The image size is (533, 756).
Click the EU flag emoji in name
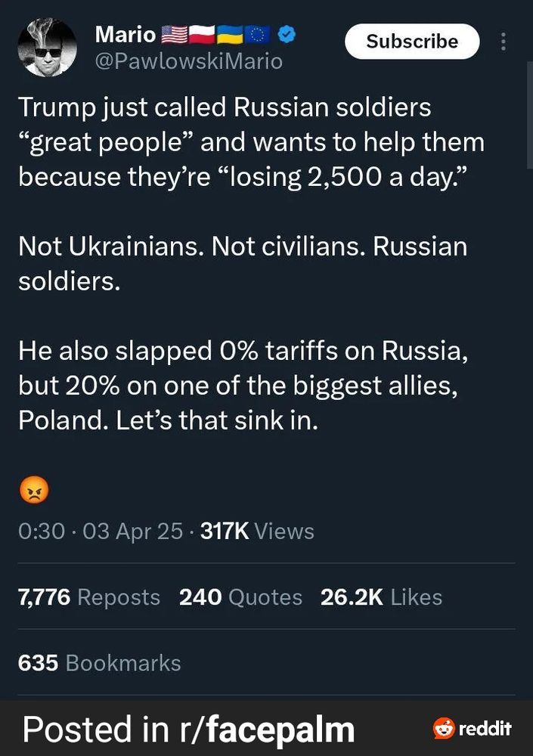pyautogui.click(x=257, y=34)
